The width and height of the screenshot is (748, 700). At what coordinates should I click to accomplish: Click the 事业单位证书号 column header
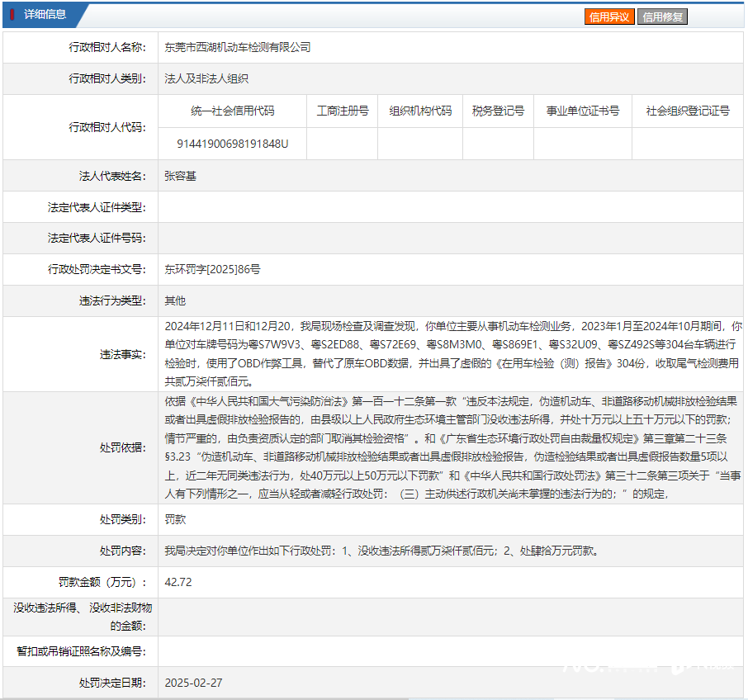(x=583, y=111)
